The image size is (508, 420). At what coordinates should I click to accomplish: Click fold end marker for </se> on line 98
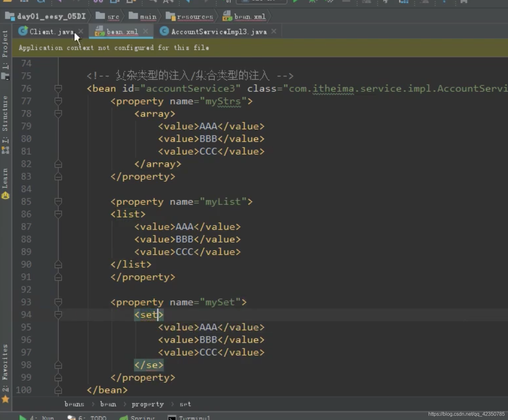click(x=58, y=365)
